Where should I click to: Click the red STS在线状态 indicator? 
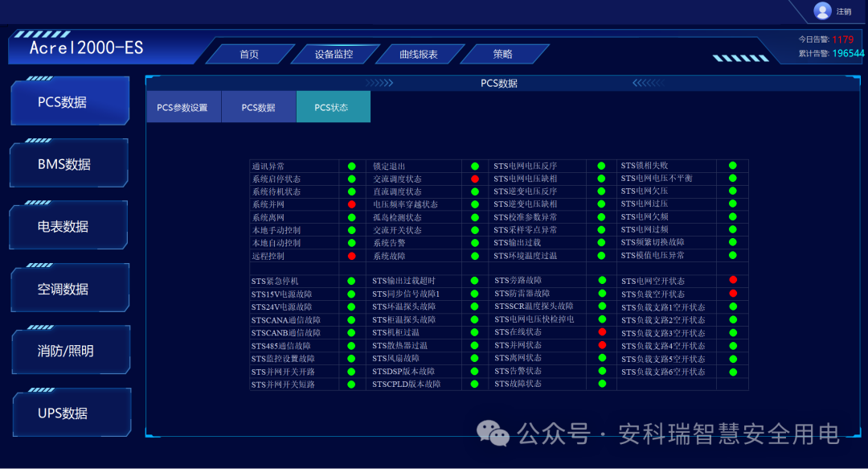click(602, 332)
